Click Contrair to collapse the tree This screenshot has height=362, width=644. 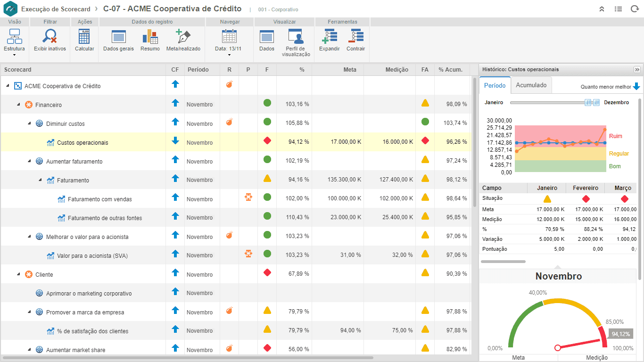pyautogui.click(x=355, y=40)
